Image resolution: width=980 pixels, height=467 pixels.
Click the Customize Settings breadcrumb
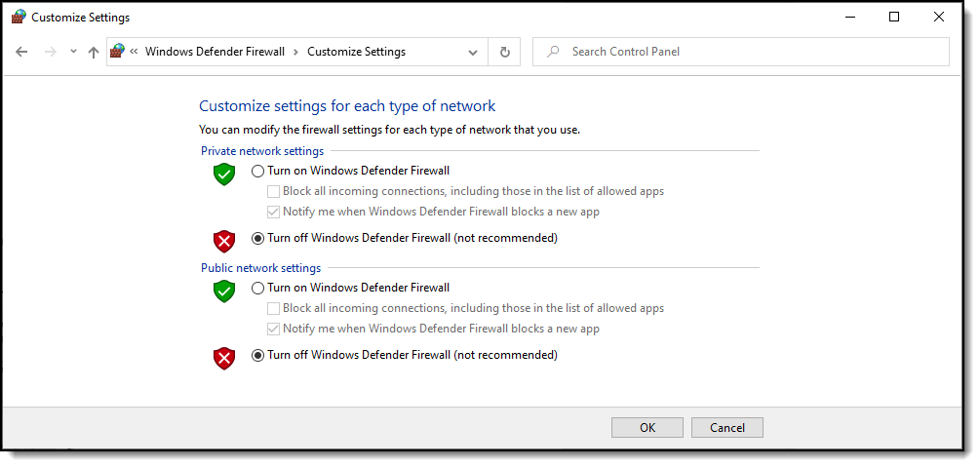pyautogui.click(x=356, y=52)
